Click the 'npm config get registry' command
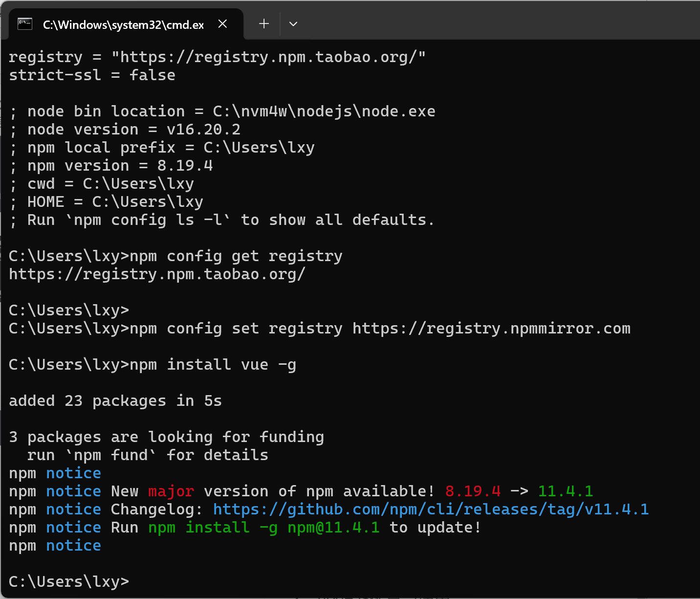This screenshot has width=700, height=599. coord(236,256)
